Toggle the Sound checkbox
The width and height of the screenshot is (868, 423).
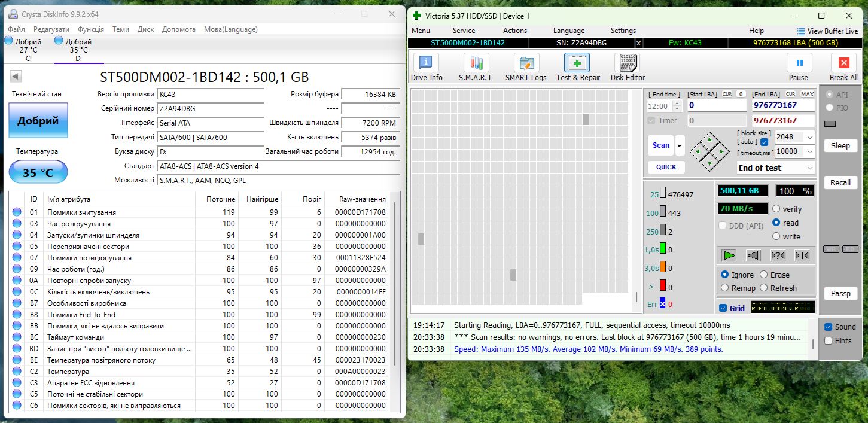point(828,327)
